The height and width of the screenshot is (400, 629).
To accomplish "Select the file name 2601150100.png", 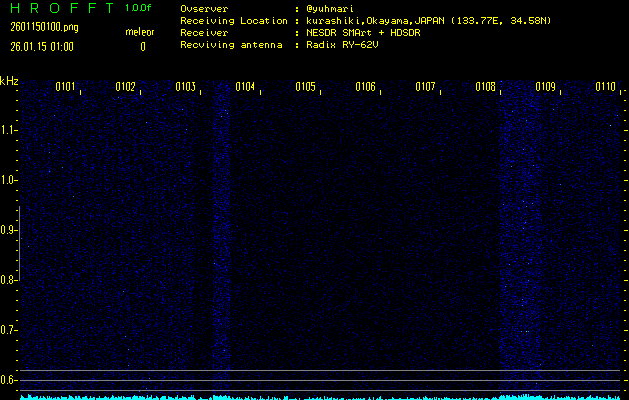I will [x=44, y=27].
